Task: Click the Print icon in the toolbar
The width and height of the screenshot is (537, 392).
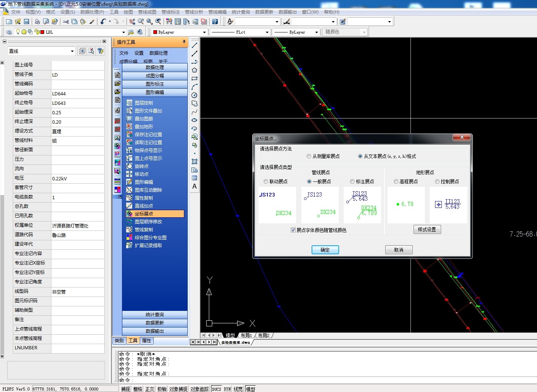Action: click(x=37, y=22)
